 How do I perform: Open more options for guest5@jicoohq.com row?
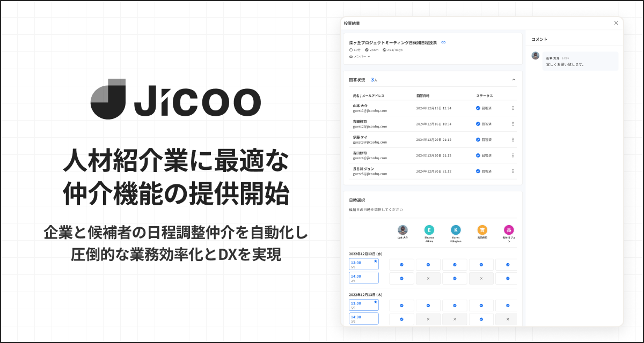[513, 171]
